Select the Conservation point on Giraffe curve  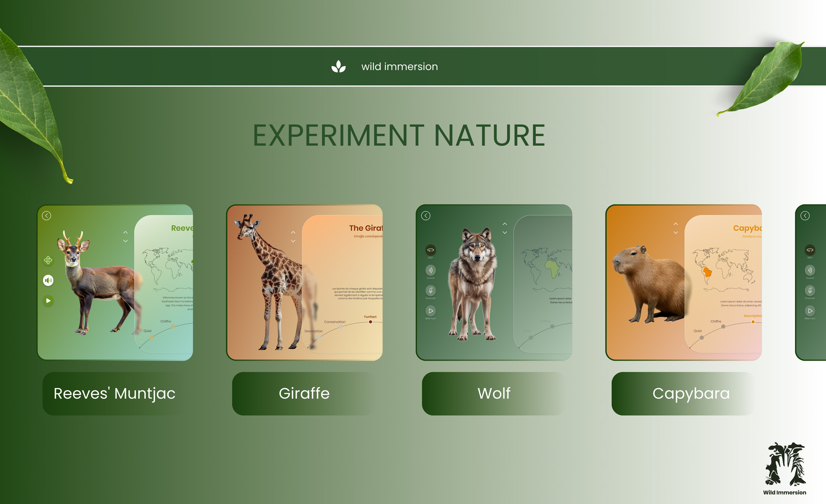[341, 327]
